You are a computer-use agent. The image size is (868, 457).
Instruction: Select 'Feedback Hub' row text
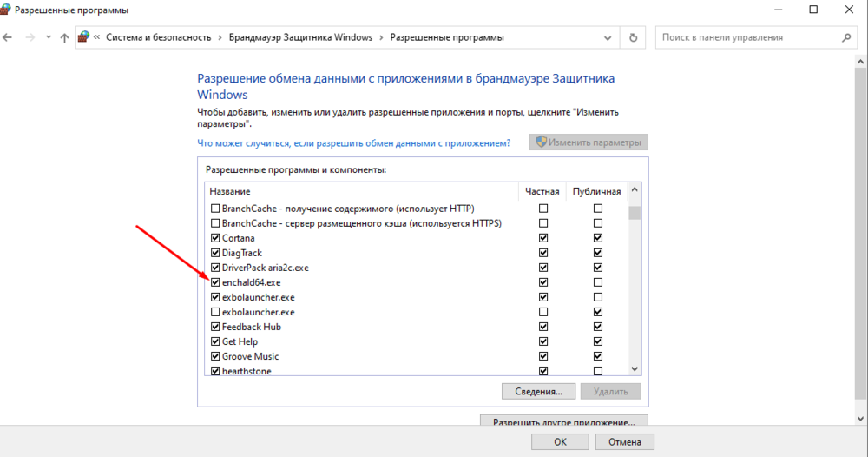[252, 327]
